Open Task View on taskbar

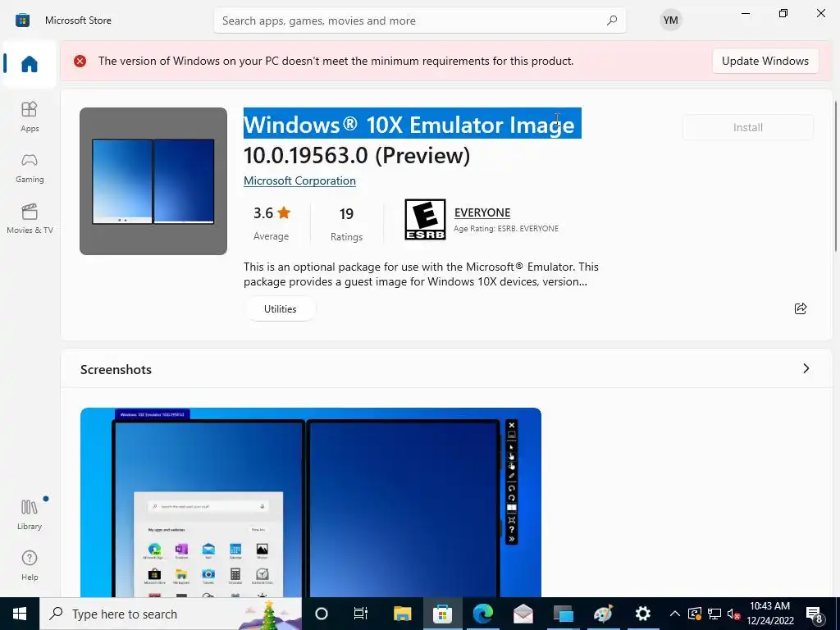(361, 614)
